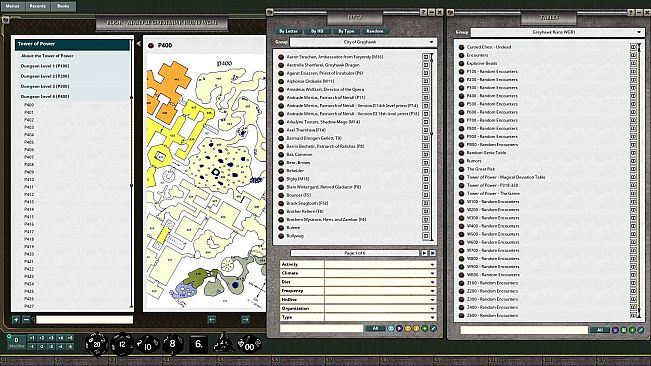Advance to next NPC list page arrow
The width and height of the screenshot is (651, 366).
click(x=424, y=253)
